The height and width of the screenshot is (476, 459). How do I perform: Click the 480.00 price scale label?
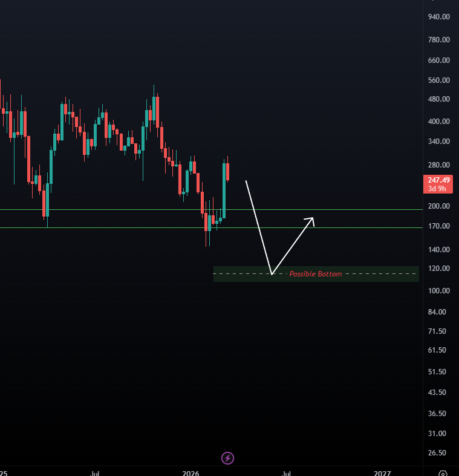[x=439, y=99]
